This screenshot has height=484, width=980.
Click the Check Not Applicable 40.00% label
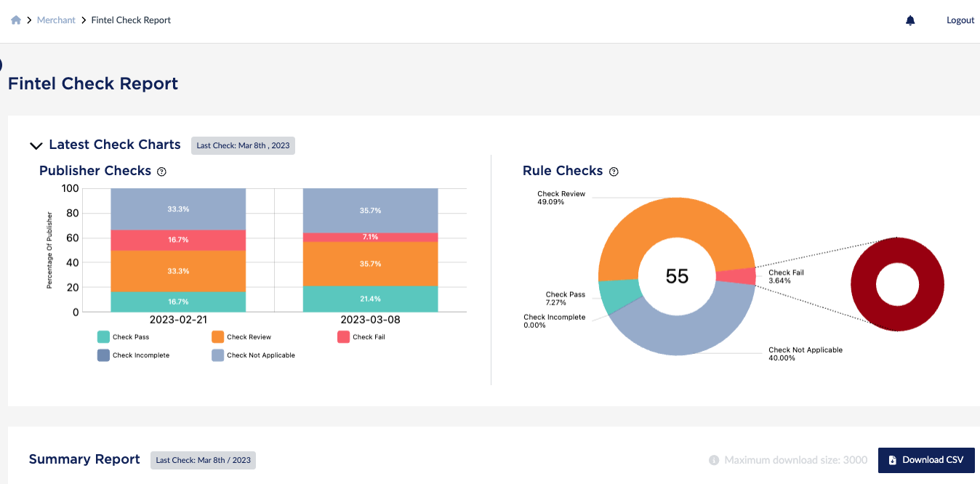[806, 354]
